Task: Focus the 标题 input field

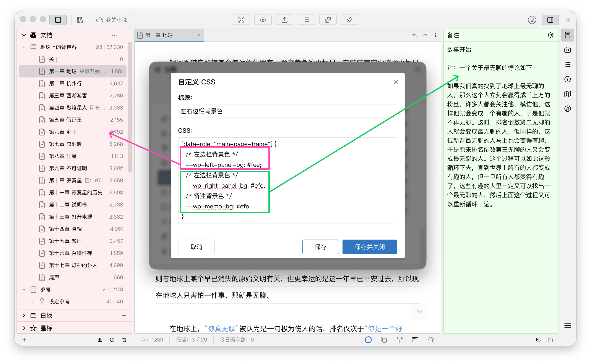Action: [x=287, y=111]
